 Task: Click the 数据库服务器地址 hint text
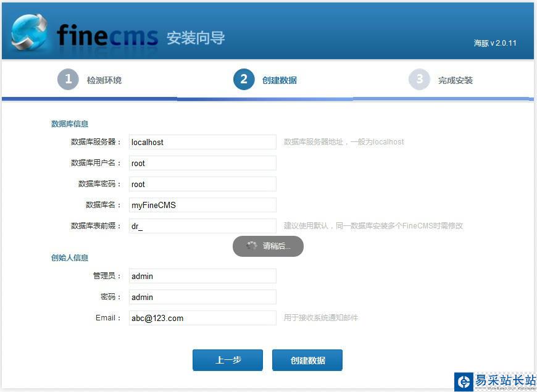pos(344,142)
